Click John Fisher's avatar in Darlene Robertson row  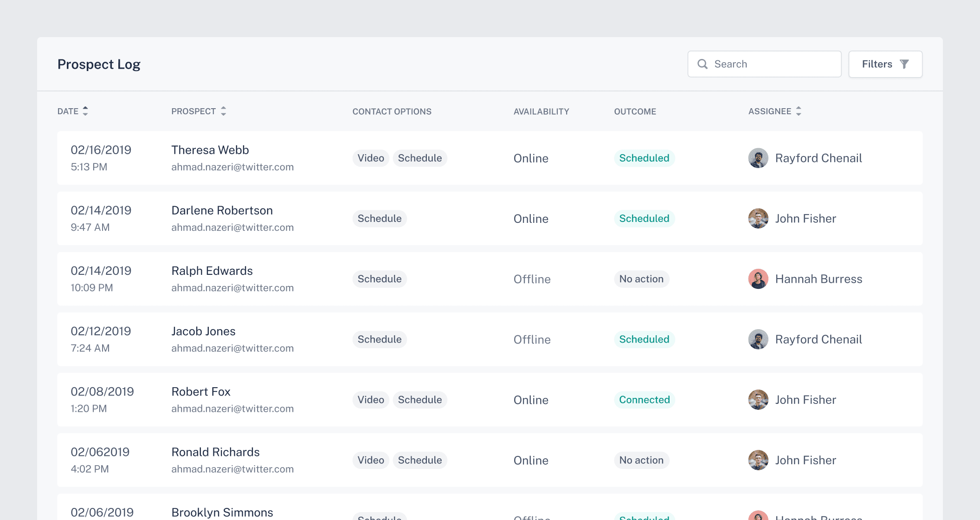click(x=758, y=219)
